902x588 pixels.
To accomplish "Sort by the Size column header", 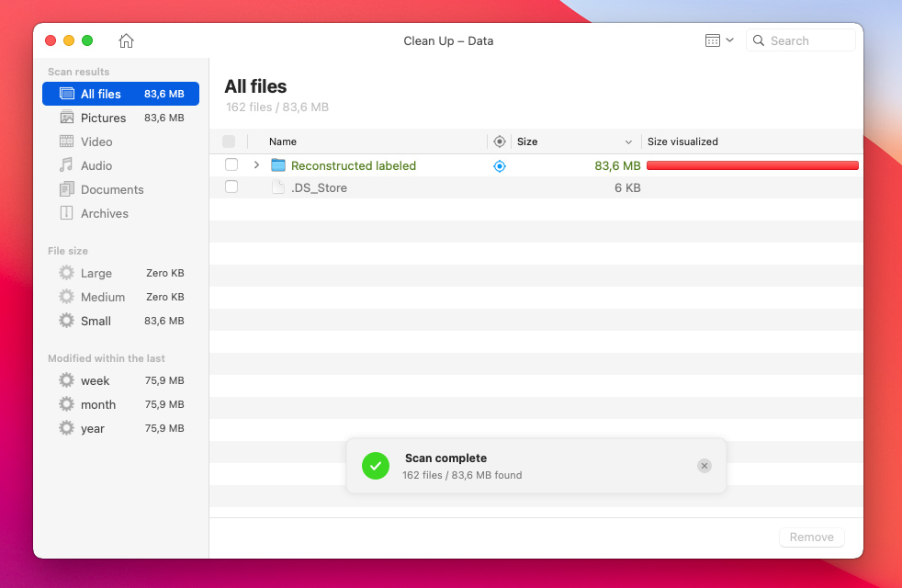I will click(x=527, y=141).
